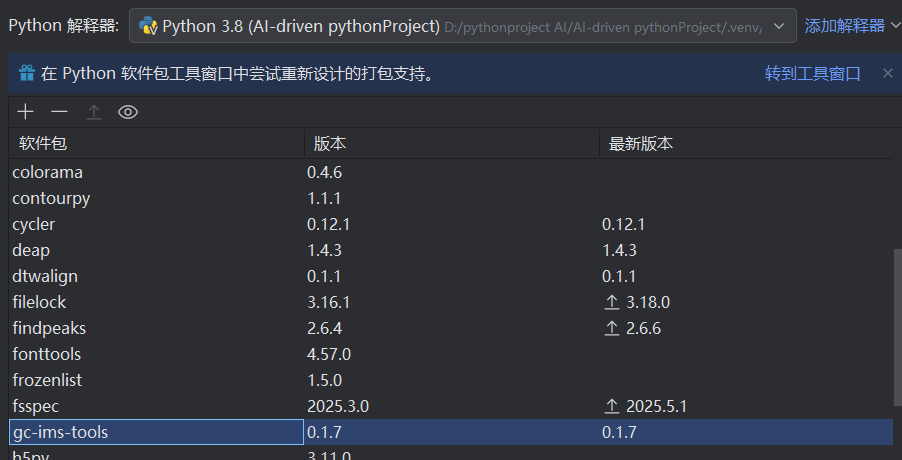This screenshot has width=902, height=460.
Task: Click the banner text about 软件包工具窗口
Action: [238, 74]
